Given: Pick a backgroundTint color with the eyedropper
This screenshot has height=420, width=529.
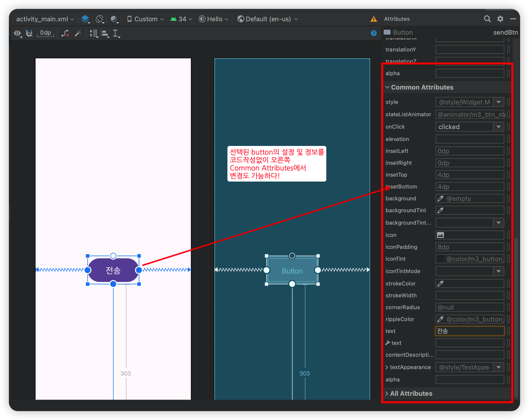Looking at the screenshot, I should coord(441,210).
